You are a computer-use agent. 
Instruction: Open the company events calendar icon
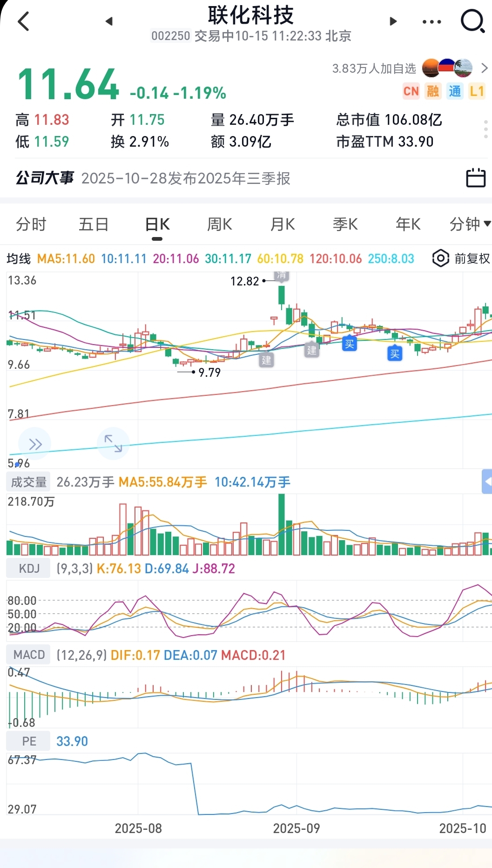(x=476, y=177)
